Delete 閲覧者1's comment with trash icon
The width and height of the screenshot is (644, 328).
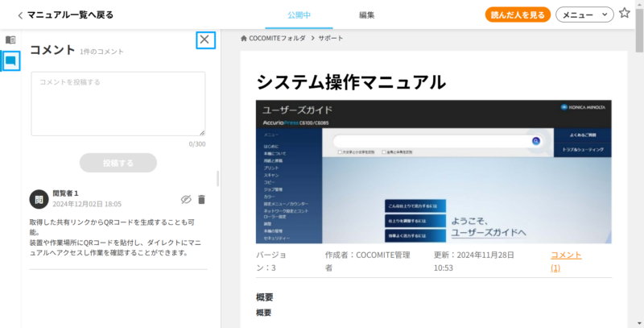pos(201,199)
